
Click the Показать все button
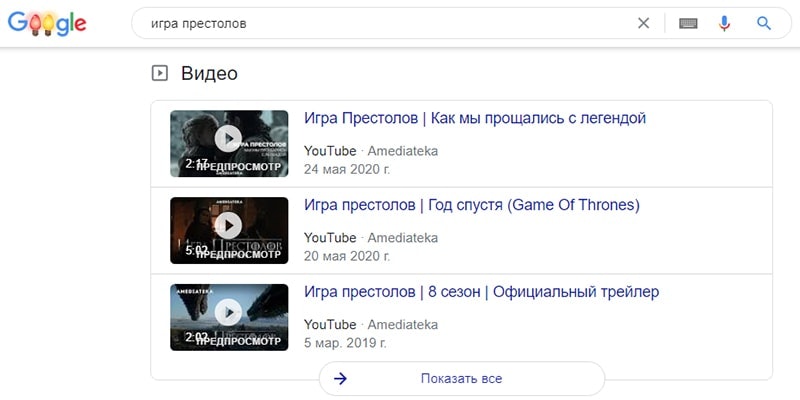coord(462,379)
